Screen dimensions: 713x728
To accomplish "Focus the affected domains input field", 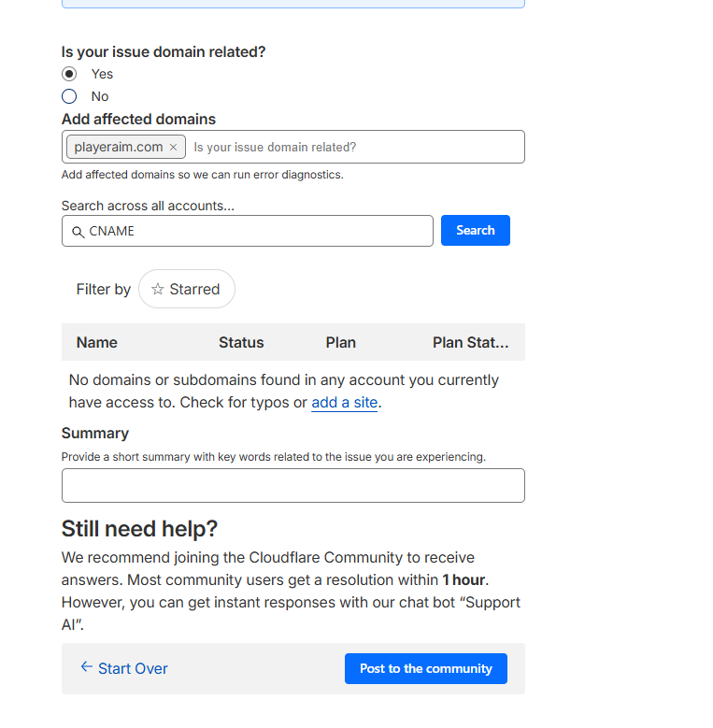I will 355,147.
